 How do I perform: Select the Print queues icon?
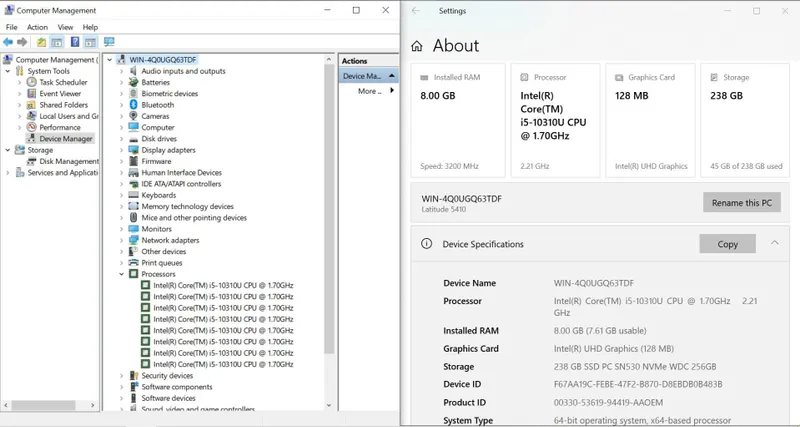[x=133, y=263]
